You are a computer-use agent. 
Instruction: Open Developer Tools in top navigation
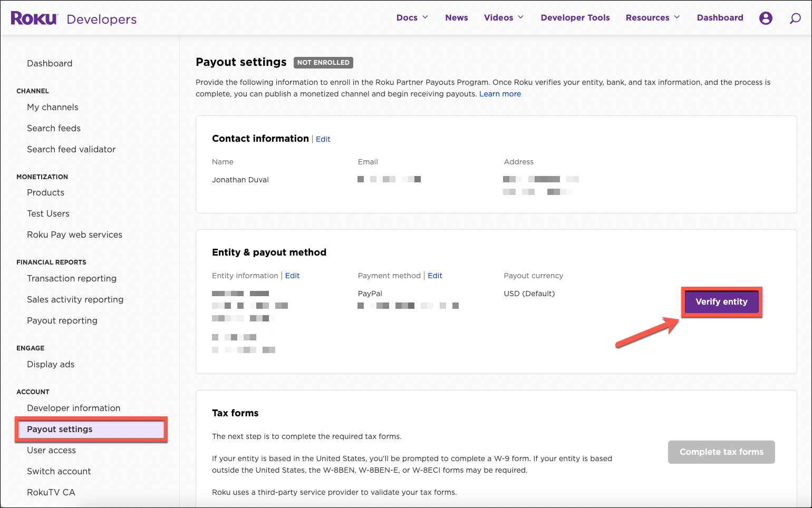[x=575, y=17]
